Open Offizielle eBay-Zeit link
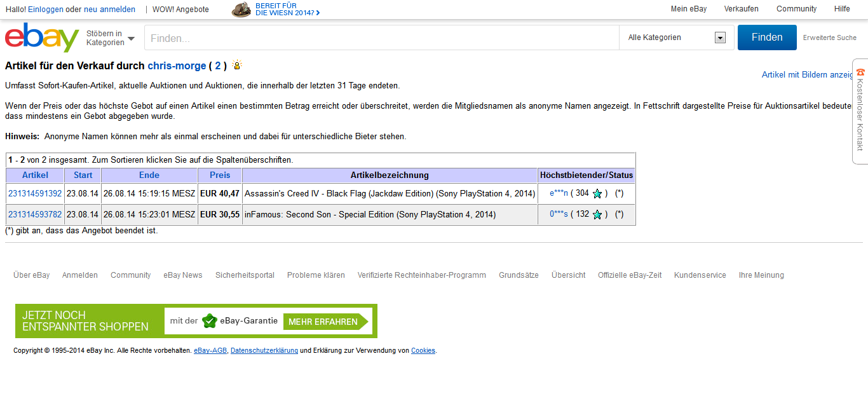 [630, 275]
